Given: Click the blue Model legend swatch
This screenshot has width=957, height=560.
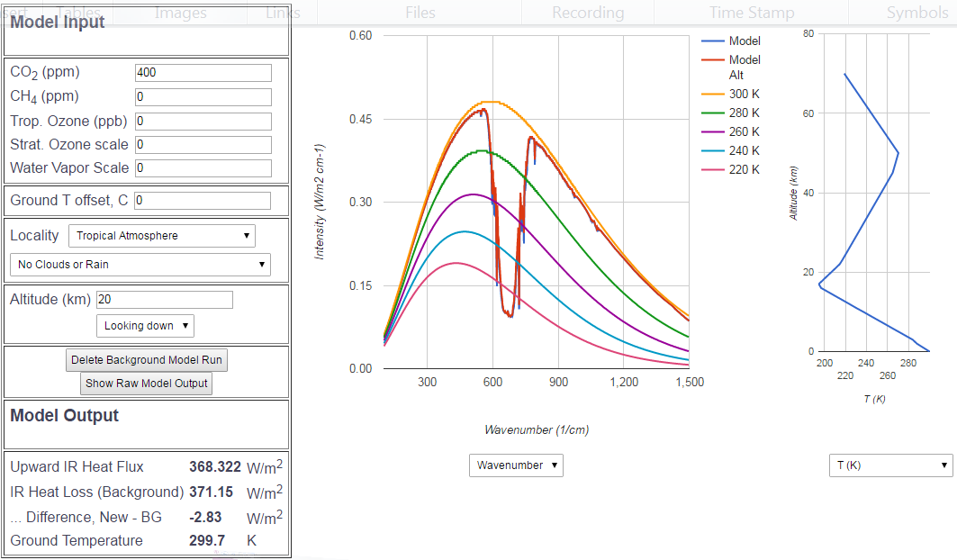Looking at the screenshot, I should (x=713, y=41).
